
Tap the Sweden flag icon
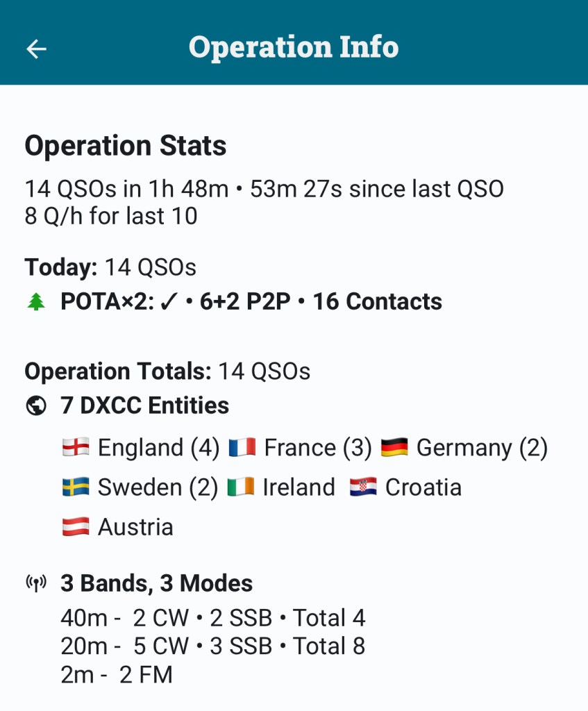[x=75, y=487]
